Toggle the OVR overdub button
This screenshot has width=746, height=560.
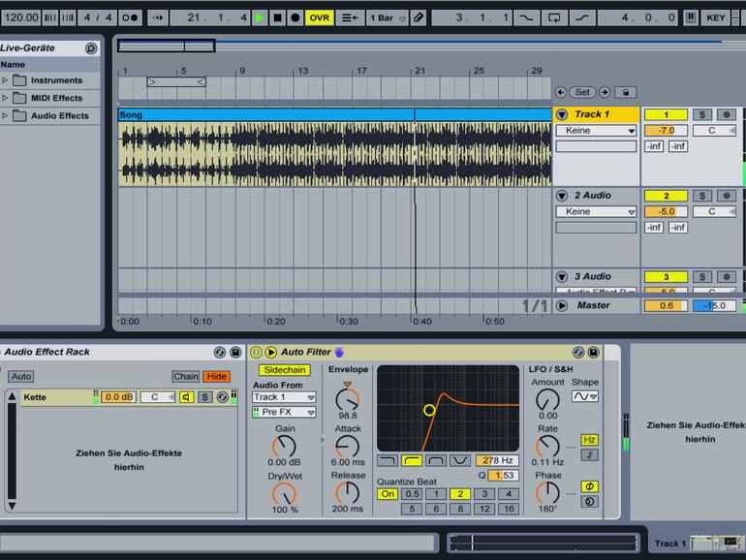tap(319, 17)
